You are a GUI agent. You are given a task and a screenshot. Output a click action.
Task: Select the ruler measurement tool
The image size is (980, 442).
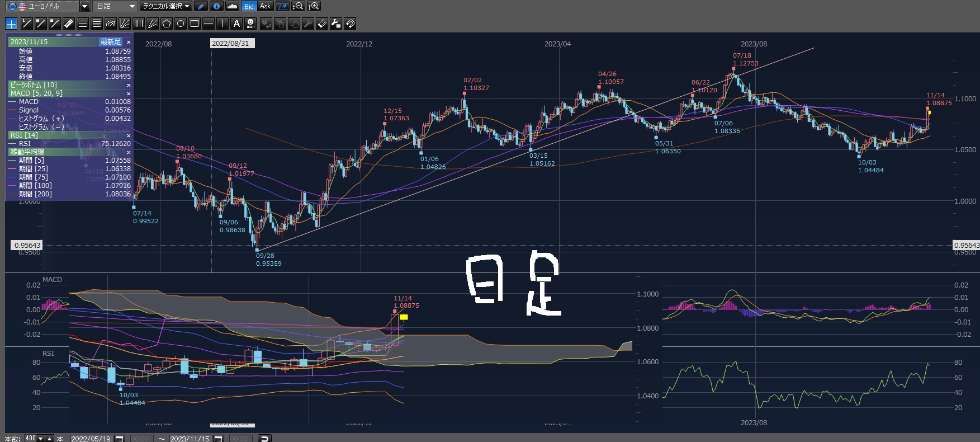tap(69, 23)
